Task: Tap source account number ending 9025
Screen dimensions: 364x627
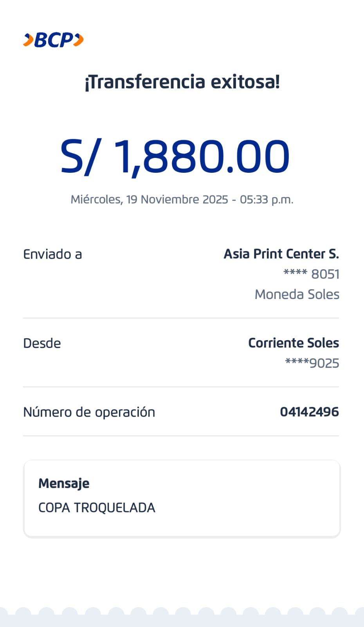Action: [x=312, y=363]
